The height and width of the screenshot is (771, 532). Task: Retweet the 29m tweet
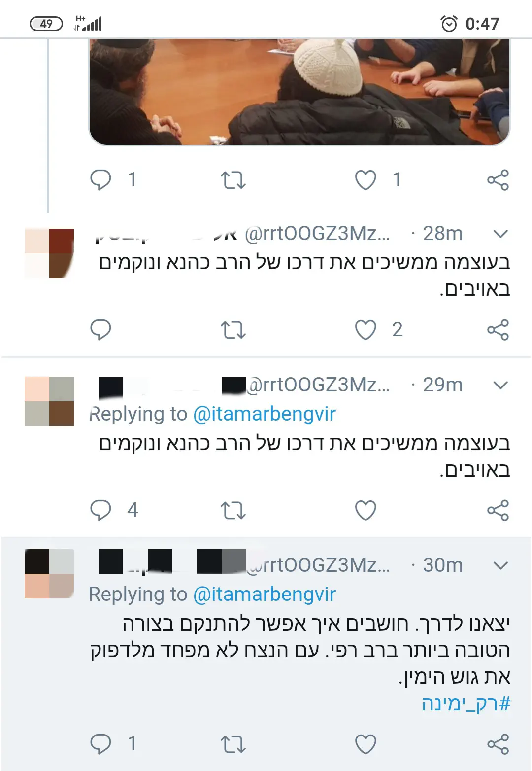(x=233, y=510)
